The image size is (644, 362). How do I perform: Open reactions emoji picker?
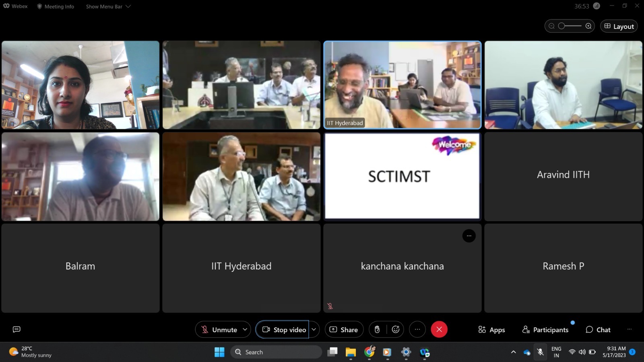coord(396,329)
